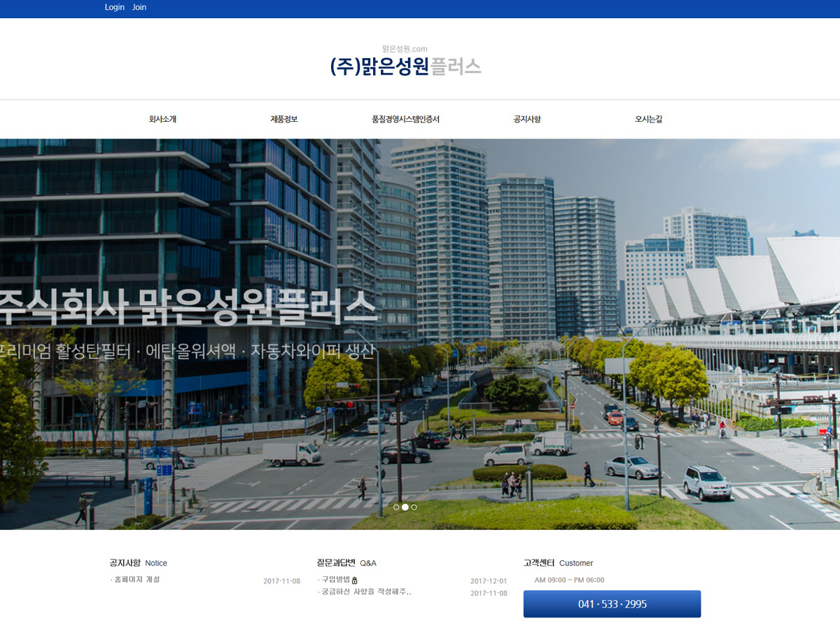Click the 고객센터 Customer heading
Viewport: 840px width, 635px height.
558,563
